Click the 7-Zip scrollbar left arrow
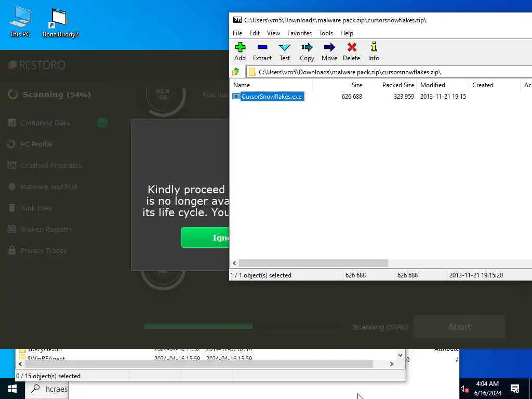This screenshot has height=399, width=532. (x=234, y=263)
